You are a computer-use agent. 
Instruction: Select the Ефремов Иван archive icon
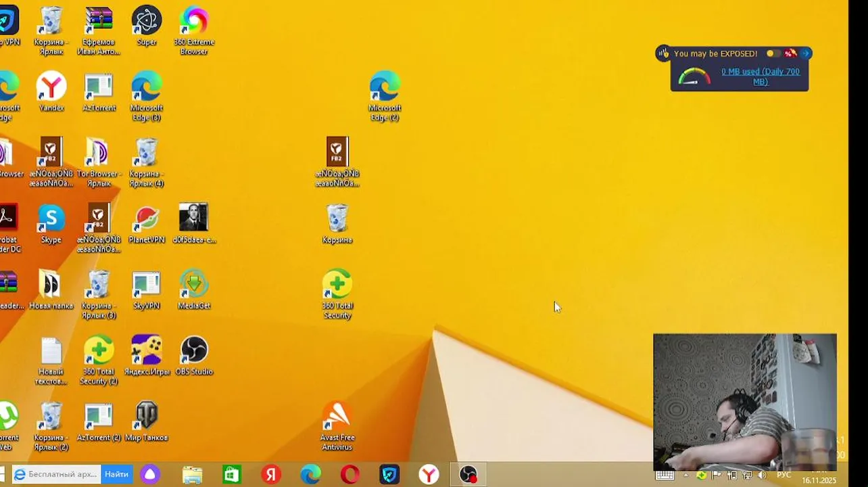pyautogui.click(x=99, y=30)
